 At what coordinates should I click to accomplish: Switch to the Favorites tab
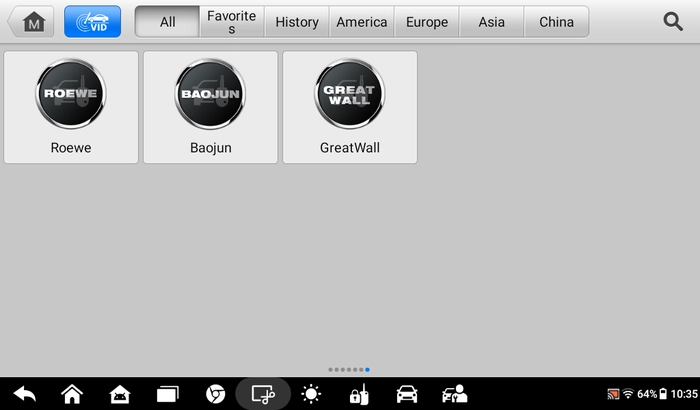click(x=232, y=21)
